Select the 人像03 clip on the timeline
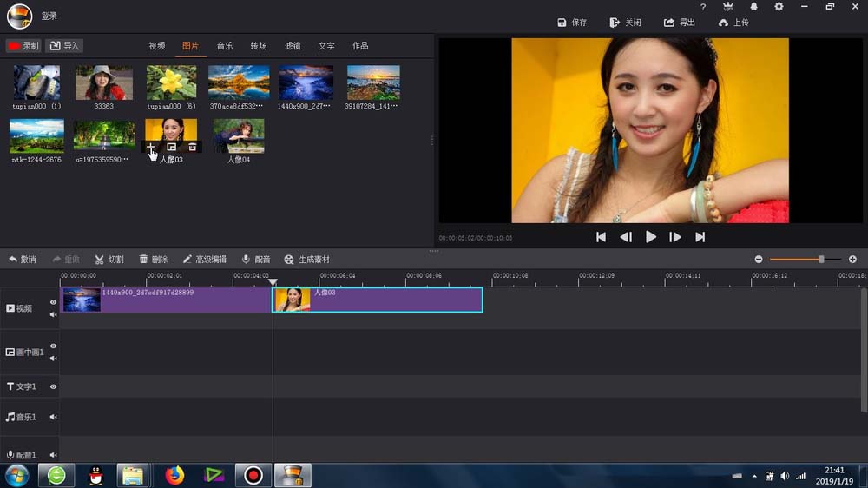Image resolution: width=868 pixels, height=488 pixels. [x=377, y=300]
